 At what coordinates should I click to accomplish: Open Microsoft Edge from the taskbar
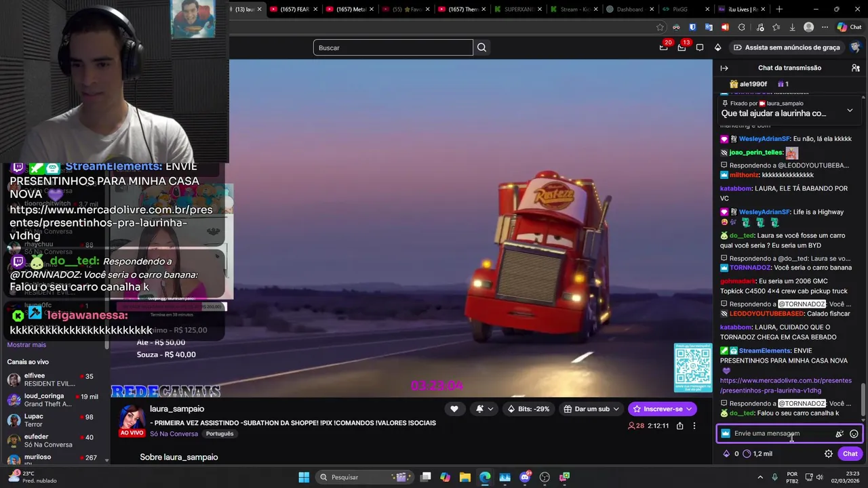[485, 477]
